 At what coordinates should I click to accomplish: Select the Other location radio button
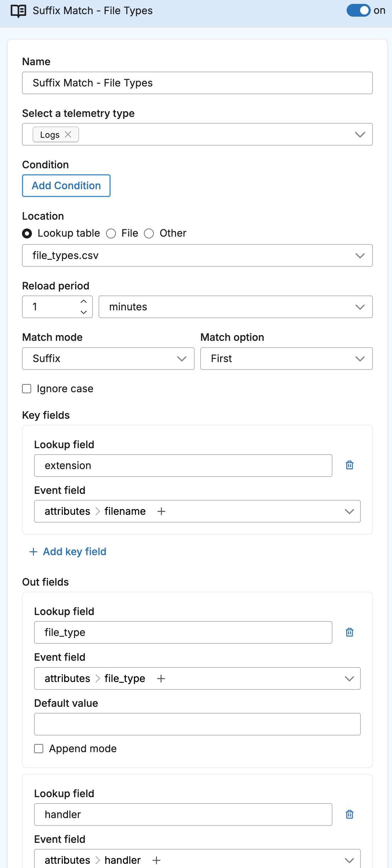[x=149, y=233]
